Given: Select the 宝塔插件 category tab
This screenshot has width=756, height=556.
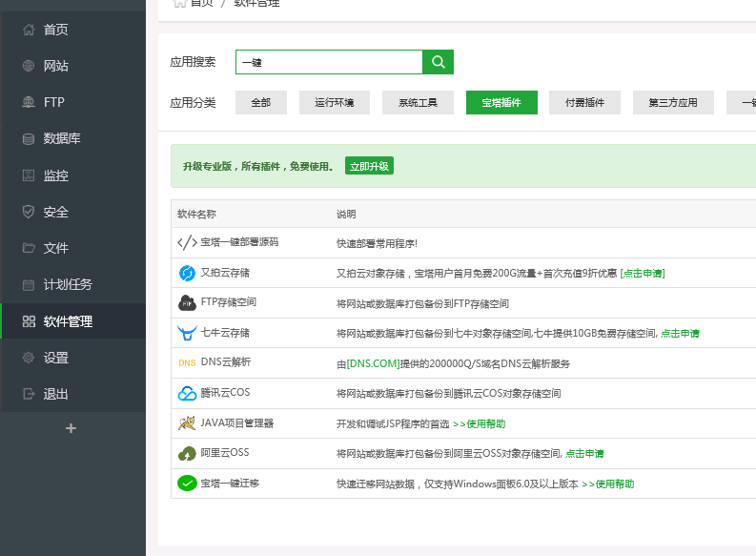Looking at the screenshot, I should point(501,102).
